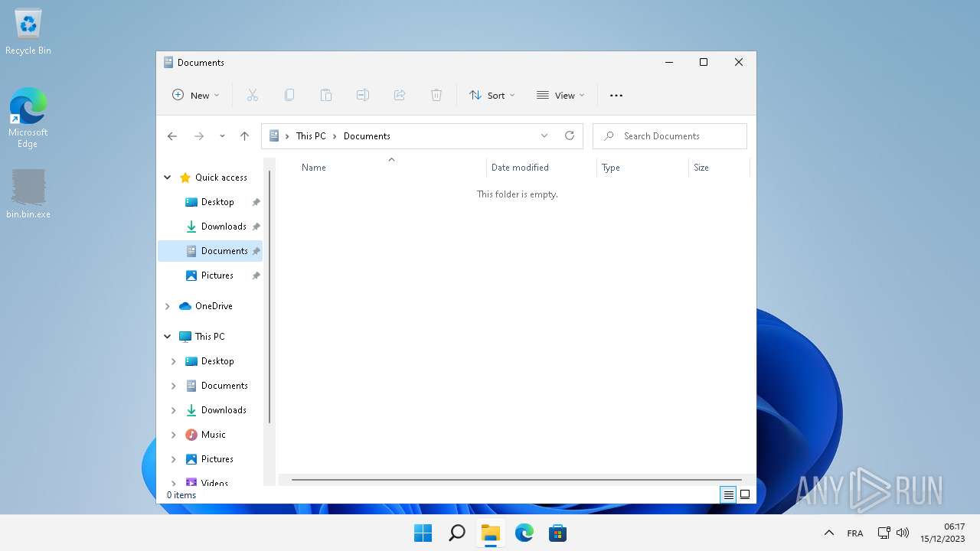Screen dimensions: 980x551
Task: Expand the OneDrive tree node
Action: click(168, 306)
